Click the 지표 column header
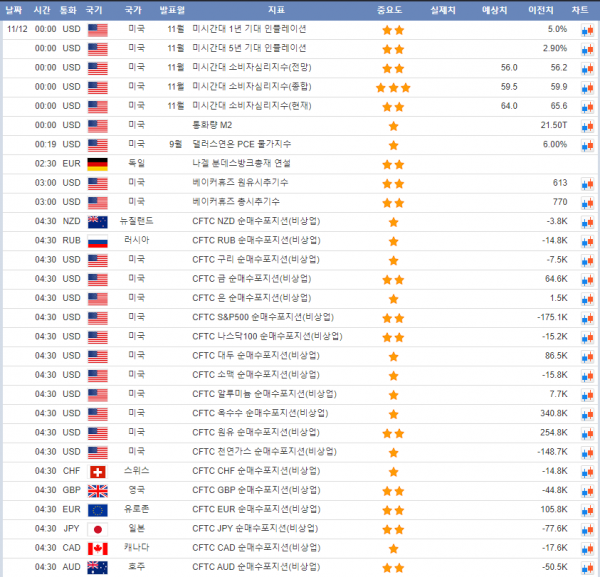The height and width of the screenshot is (577, 600). [276, 10]
